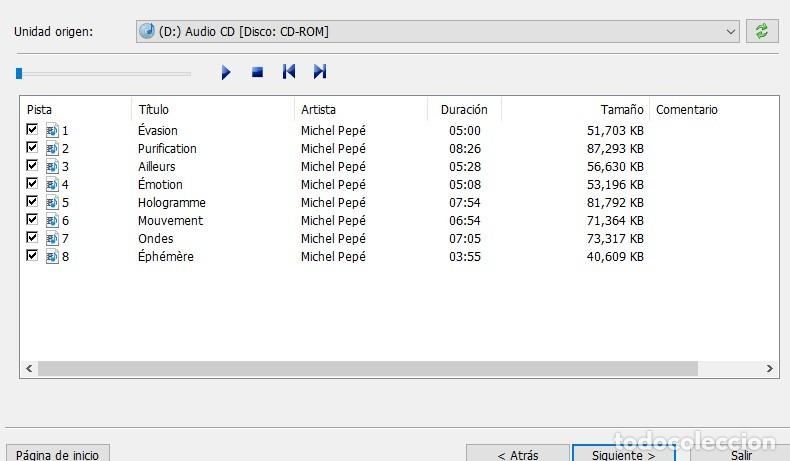Select the title Ailleurs
Image resolution: width=790 pixels, height=461 pixels.
pyautogui.click(x=157, y=167)
